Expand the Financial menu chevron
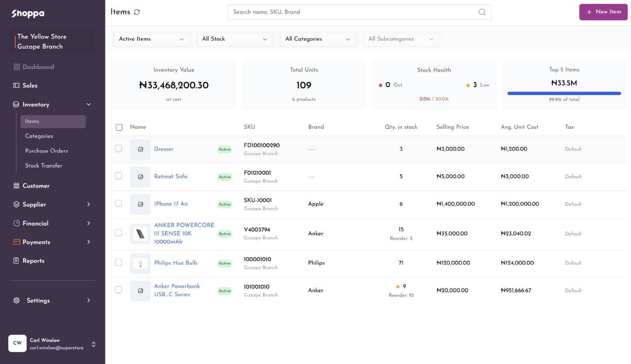Screen dimensions: 631x364 pos(89,223)
